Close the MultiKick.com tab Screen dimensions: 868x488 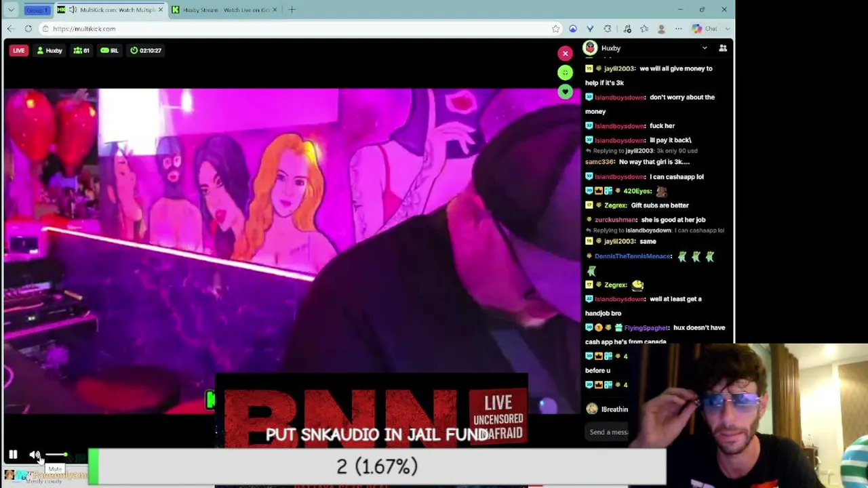[x=160, y=9]
